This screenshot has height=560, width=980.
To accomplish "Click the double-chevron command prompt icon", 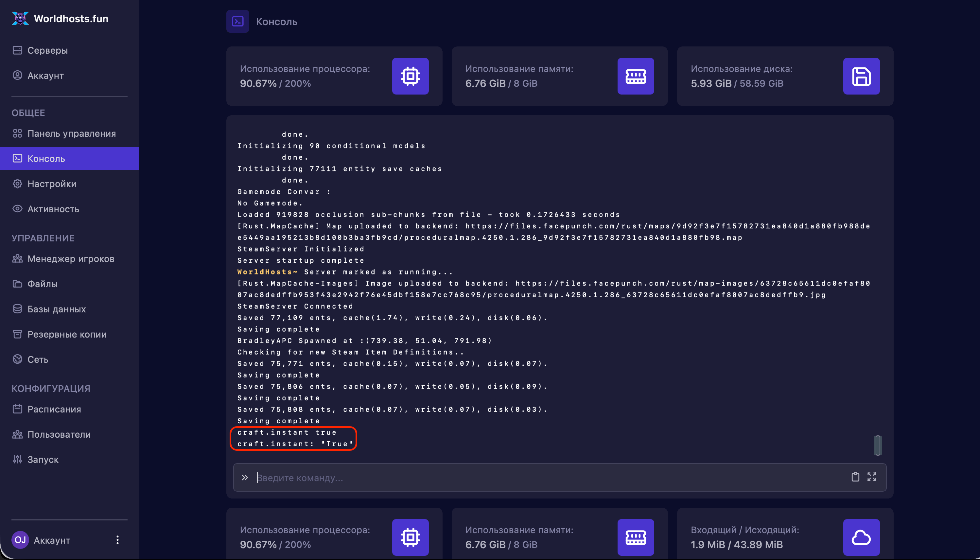I will (245, 478).
